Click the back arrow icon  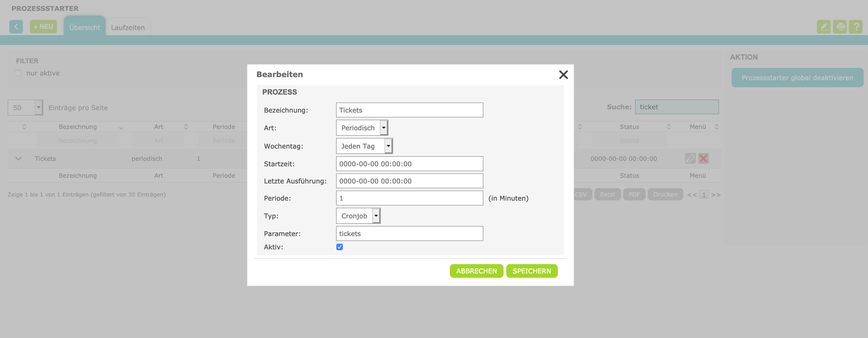[16, 27]
